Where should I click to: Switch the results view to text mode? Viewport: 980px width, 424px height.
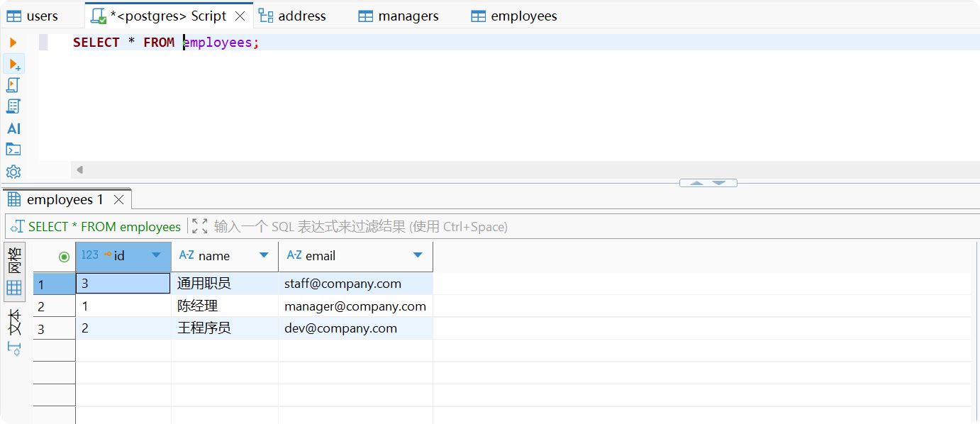13,321
